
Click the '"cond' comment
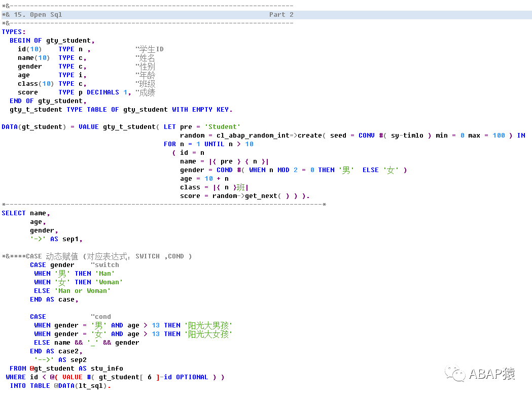[x=101, y=316]
